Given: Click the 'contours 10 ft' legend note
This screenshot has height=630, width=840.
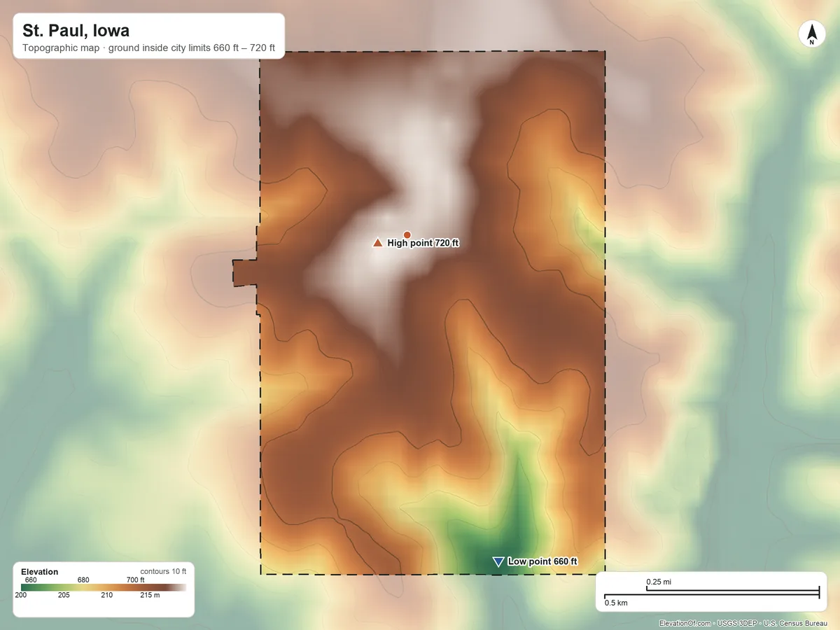Looking at the screenshot, I should (163, 571).
